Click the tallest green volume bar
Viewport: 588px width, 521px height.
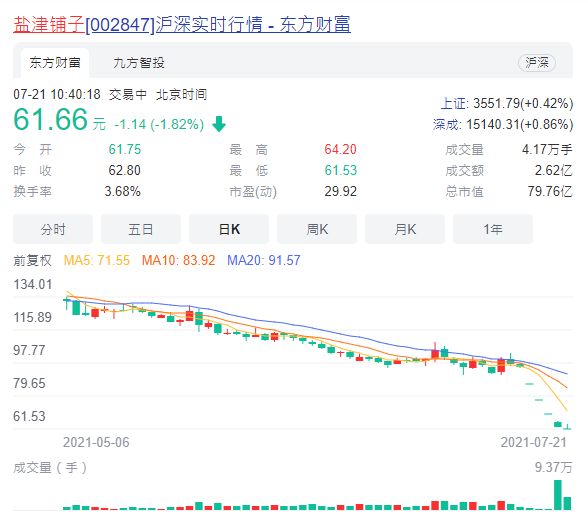pos(558,495)
